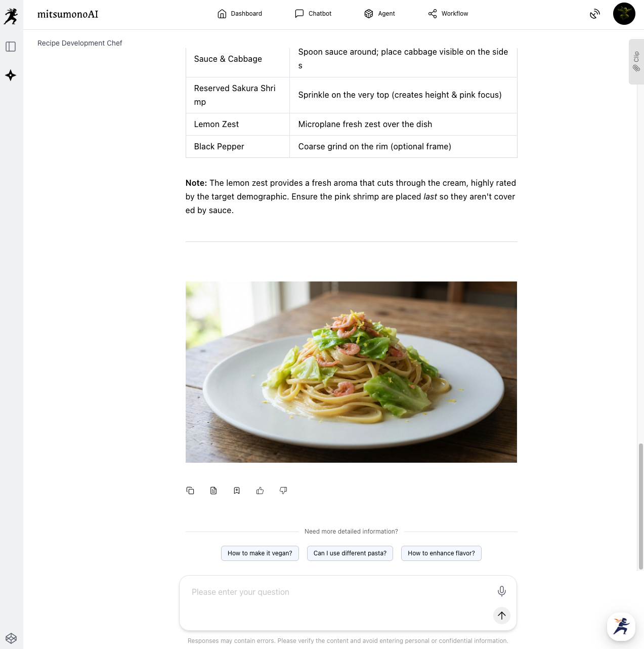Open the user profile avatar menu
This screenshot has height=649, width=644.
[x=624, y=14]
